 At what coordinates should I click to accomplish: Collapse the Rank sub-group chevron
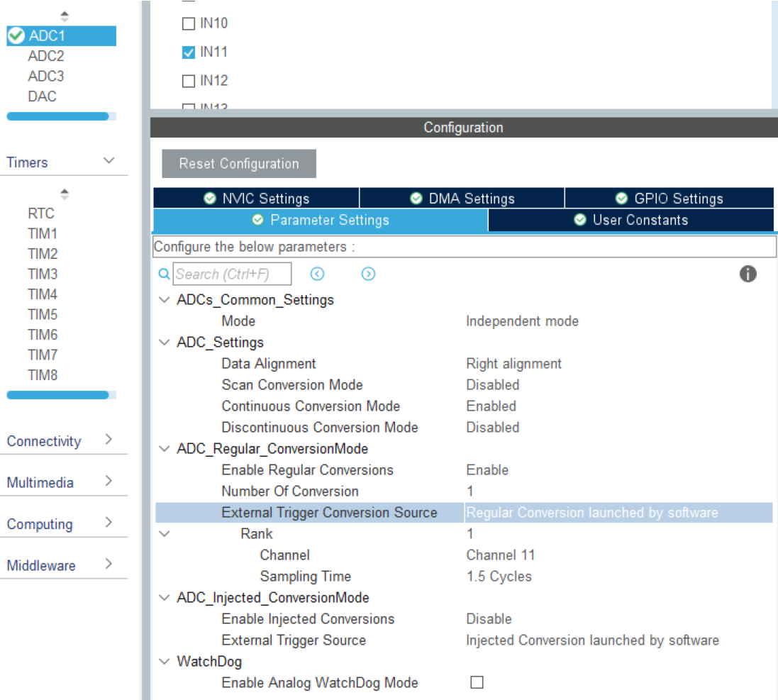click(165, 534)
